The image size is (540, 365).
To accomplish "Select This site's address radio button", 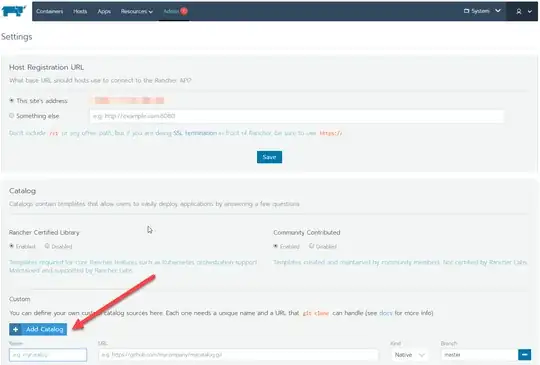I will pyautogui.click(x=11, y=101).
